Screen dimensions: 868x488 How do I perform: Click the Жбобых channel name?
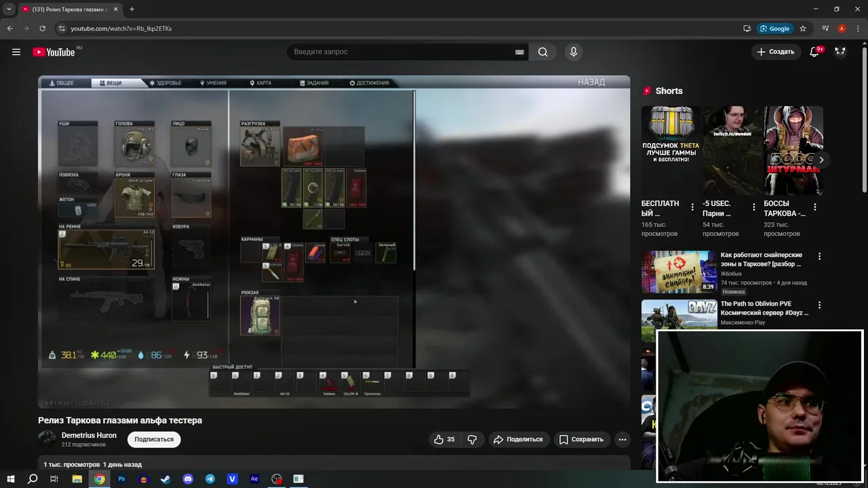[731, 274]
